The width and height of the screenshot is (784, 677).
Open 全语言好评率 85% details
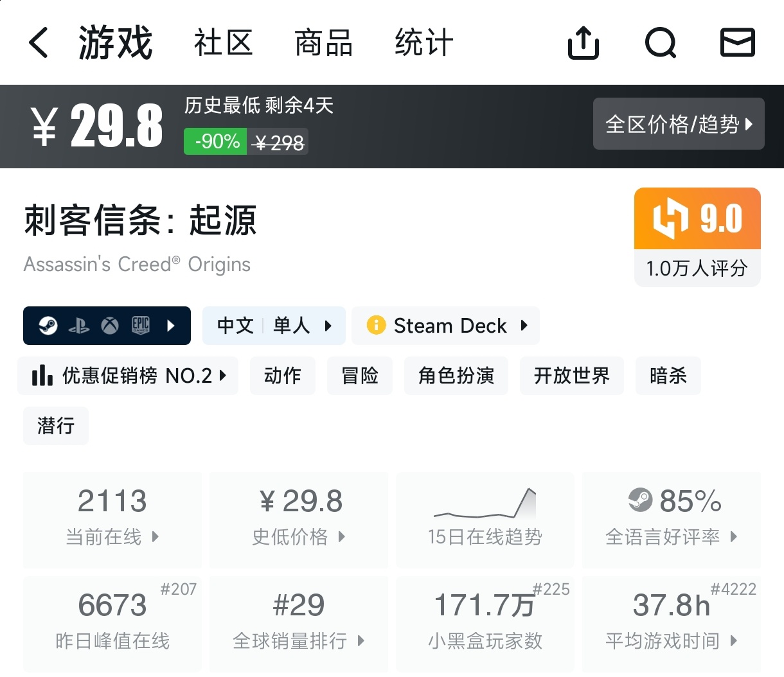671,519
